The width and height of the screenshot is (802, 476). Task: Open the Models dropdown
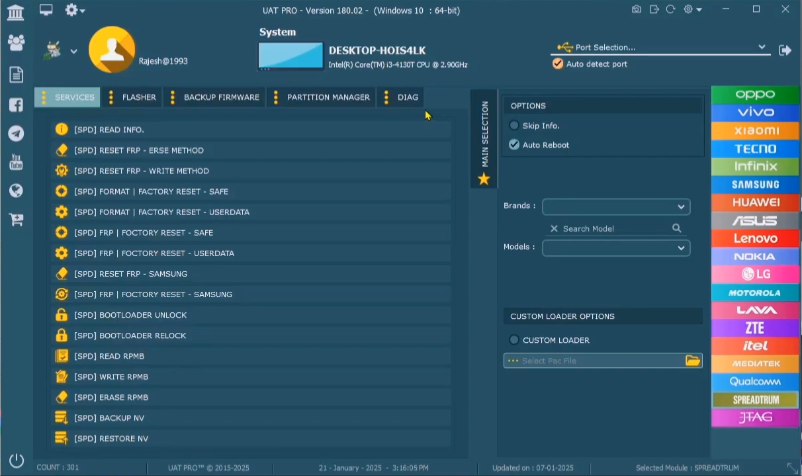coord(616,248)
